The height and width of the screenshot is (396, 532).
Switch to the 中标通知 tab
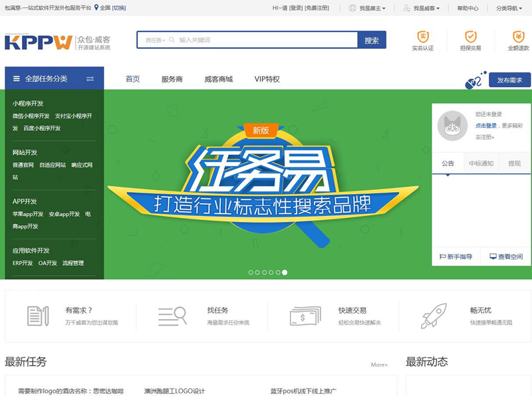pyautogui.click(x=482, y=163)
